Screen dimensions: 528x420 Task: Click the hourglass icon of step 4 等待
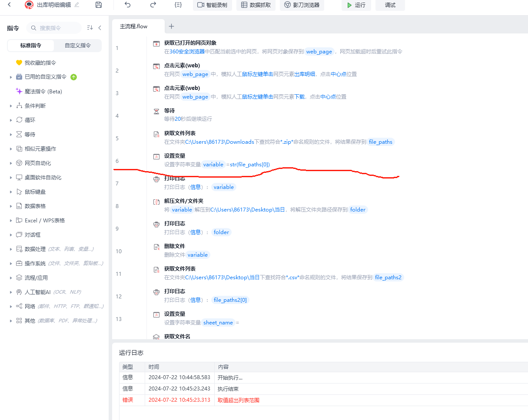click(x=156, y=111)
